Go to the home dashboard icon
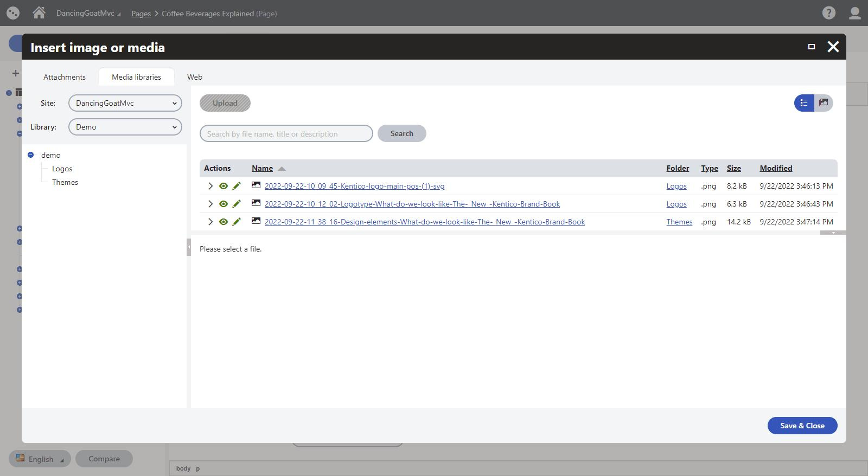The image size is (868, 476). coord(39,12)
